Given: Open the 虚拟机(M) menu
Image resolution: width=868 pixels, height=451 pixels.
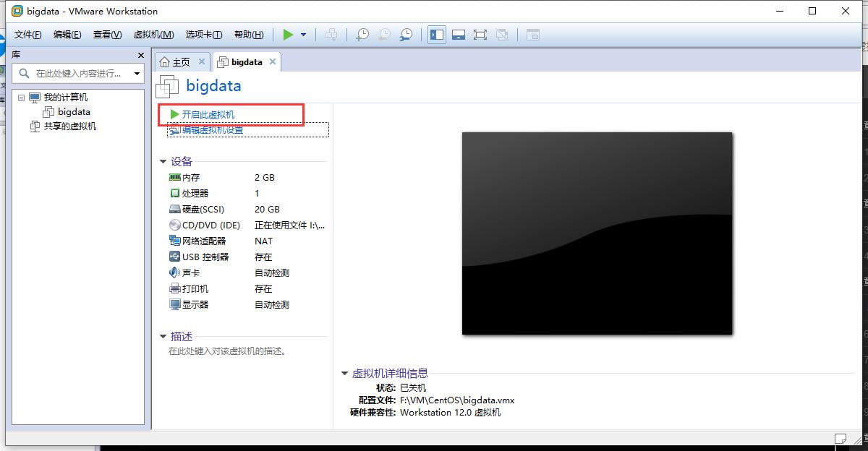Looking at the screenshot, I should (154, 35).
